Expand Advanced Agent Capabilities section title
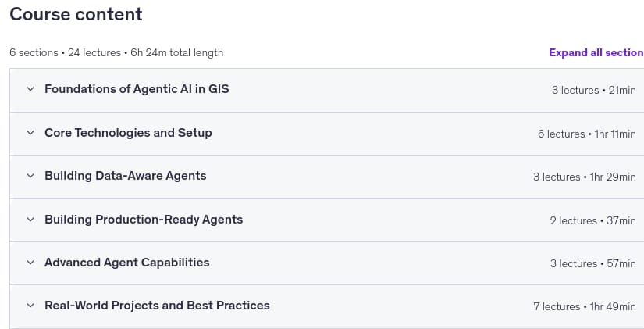The height and width of the screenshot is (329, 644). (127, 263)
